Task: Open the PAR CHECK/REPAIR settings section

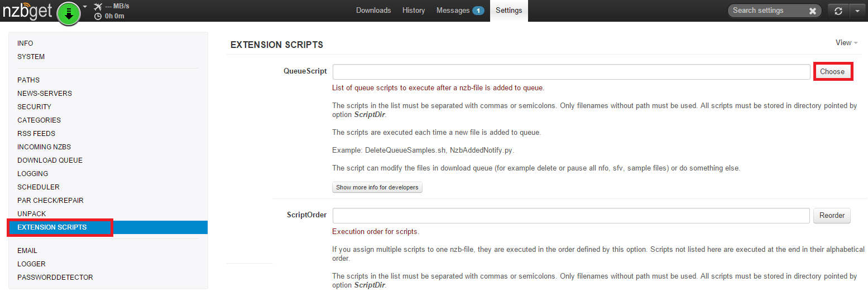Action: (50, 201)
